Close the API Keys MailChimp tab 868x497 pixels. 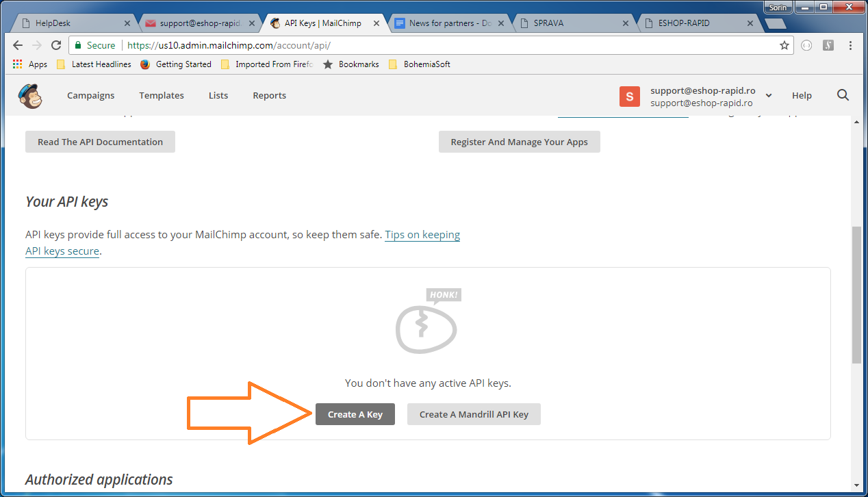point(375,23)
